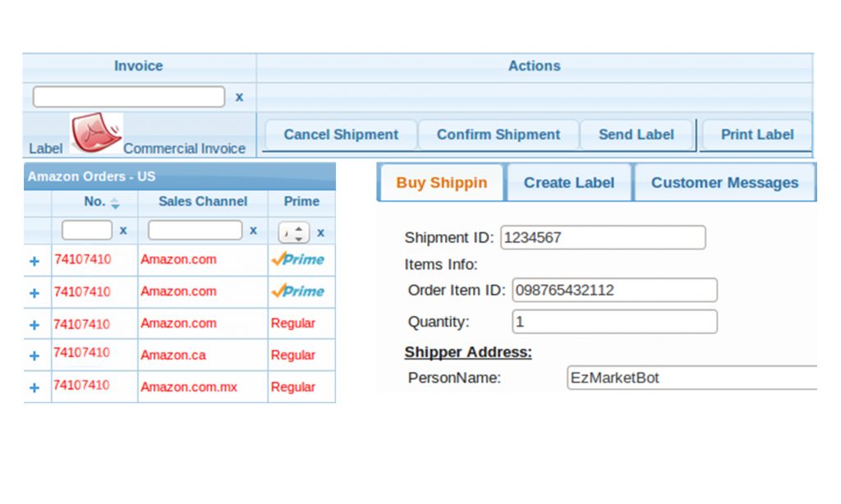
Task: Click the Commercial Invoice label
Action: tap(185, 149)
